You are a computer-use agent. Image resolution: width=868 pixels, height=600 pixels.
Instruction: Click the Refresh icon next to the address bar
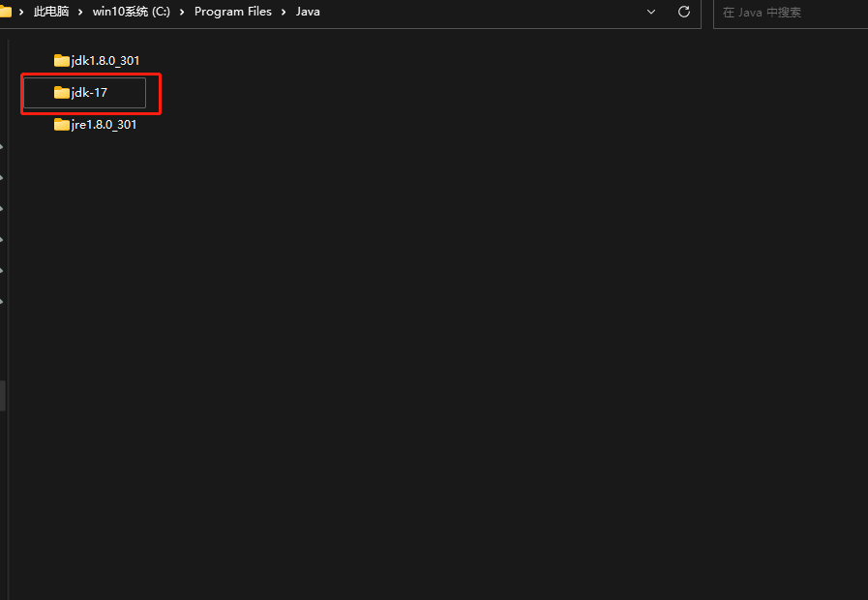pos(683,12)
